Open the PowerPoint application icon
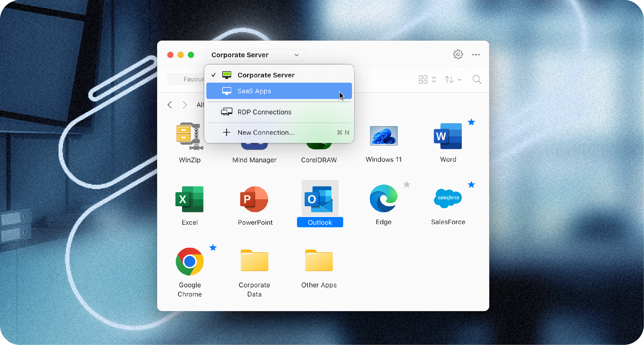The width and height of the screenshot is (644, 345). click(x=254, y=199)
